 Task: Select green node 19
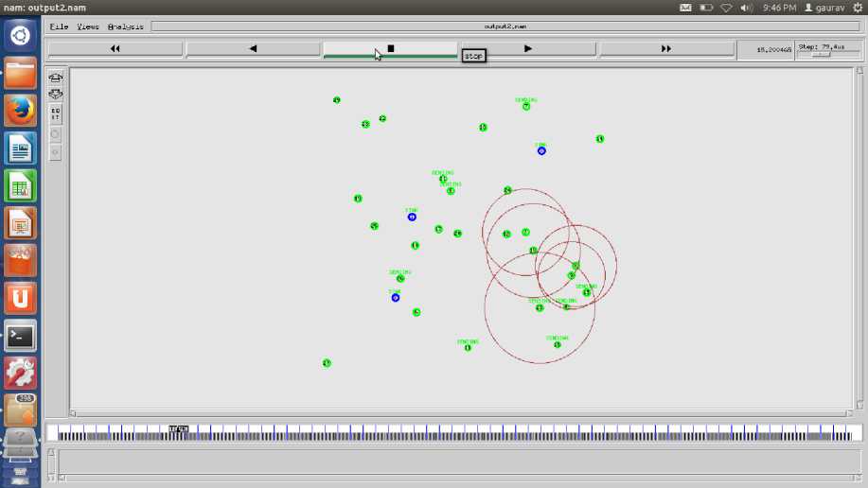pos(358,199)
